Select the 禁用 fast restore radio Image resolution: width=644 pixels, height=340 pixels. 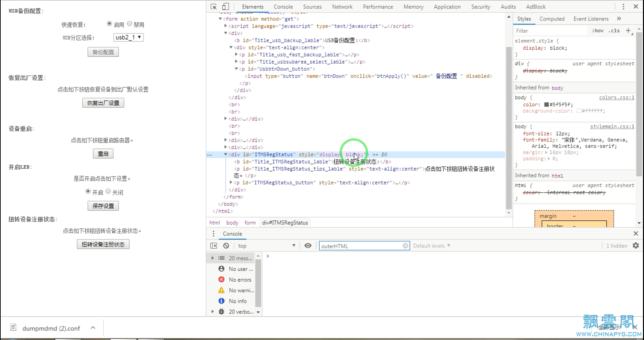(129, 23)
